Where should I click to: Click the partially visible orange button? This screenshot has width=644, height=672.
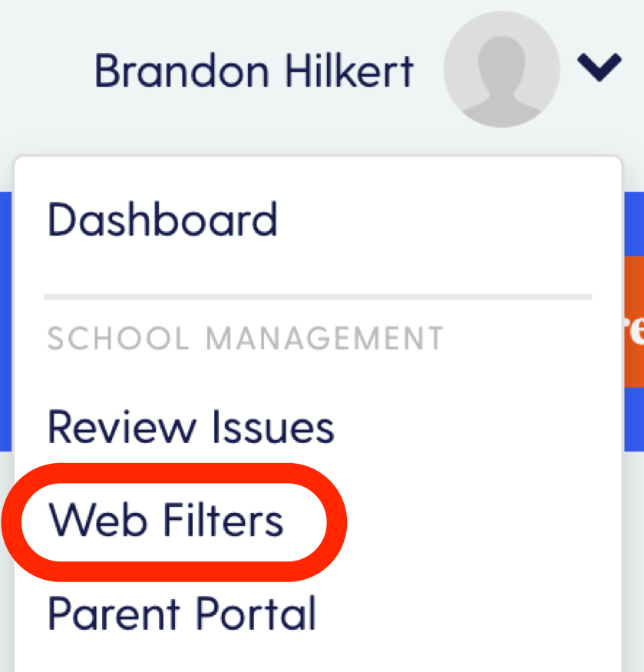click(633, 322)
